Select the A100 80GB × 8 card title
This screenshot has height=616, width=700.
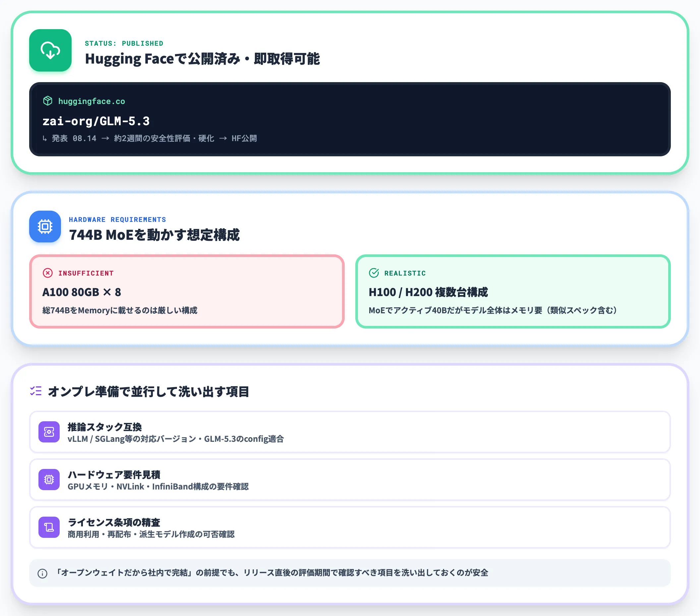pos(82,292)
